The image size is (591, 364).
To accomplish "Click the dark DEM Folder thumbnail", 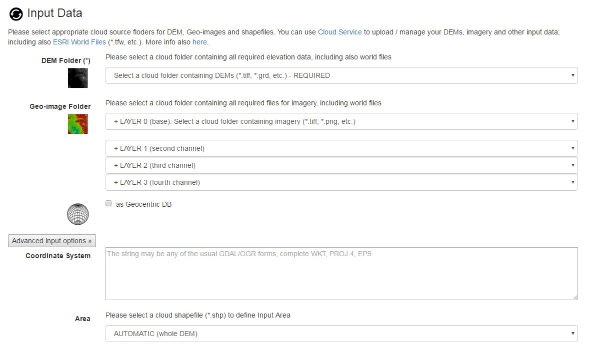I will pyautogui.click(x=77, y=78).
